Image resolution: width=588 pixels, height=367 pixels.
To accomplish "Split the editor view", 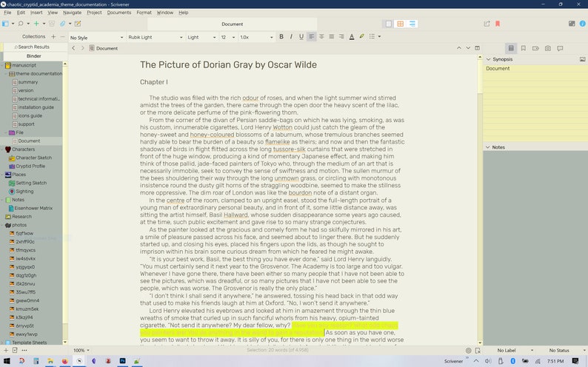I will point(477,48).
